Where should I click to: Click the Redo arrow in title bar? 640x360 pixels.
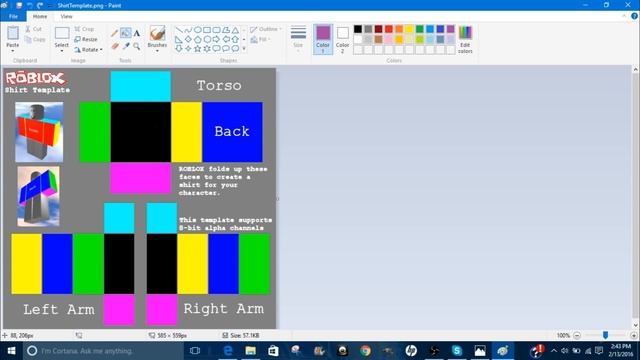click(x=40, y=5)
